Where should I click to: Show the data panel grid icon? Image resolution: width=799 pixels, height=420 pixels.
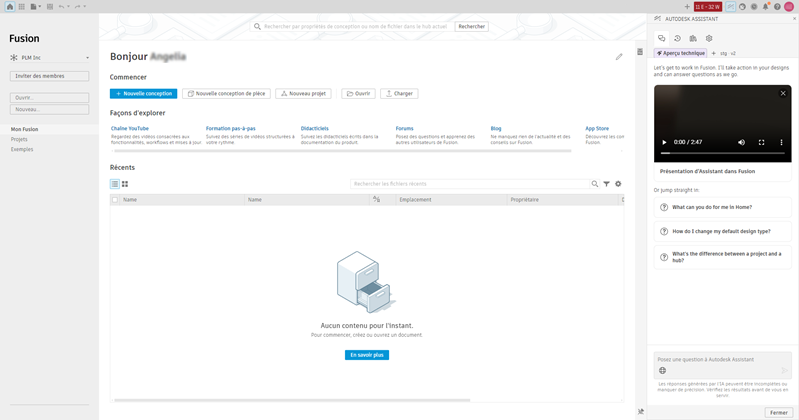[21, 7]
